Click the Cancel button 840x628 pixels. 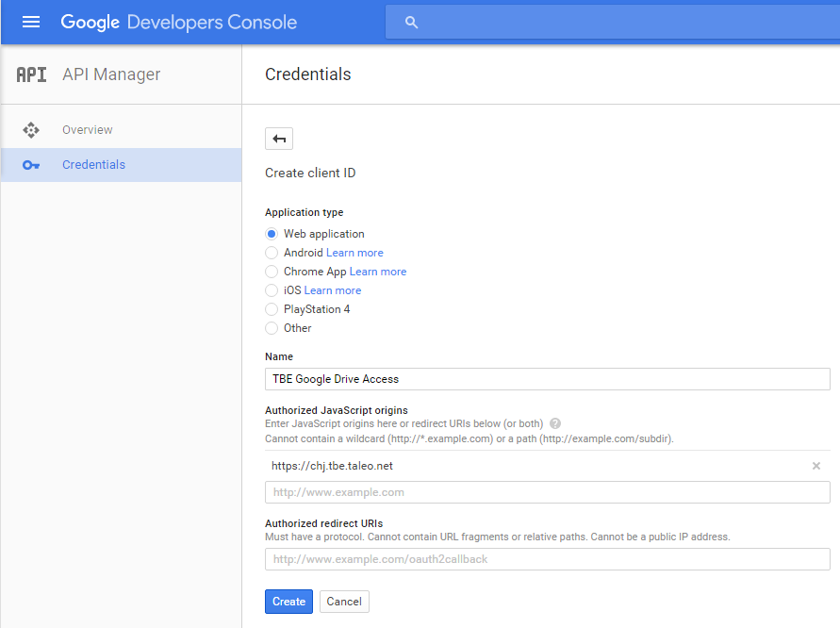344,602
